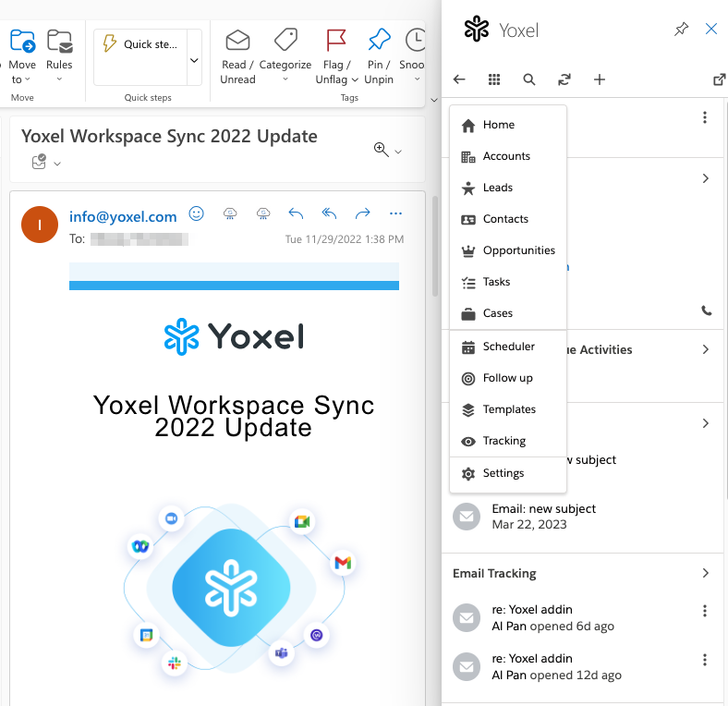This screenshot has height=706, width=728.
Task: Click the zoom magnifier in email header
Action: point(382,150)
